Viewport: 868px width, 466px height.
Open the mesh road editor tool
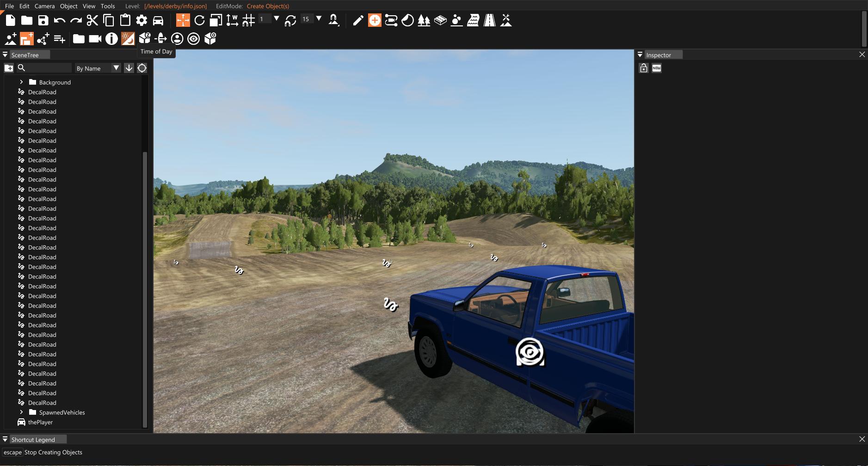point(440,20)
